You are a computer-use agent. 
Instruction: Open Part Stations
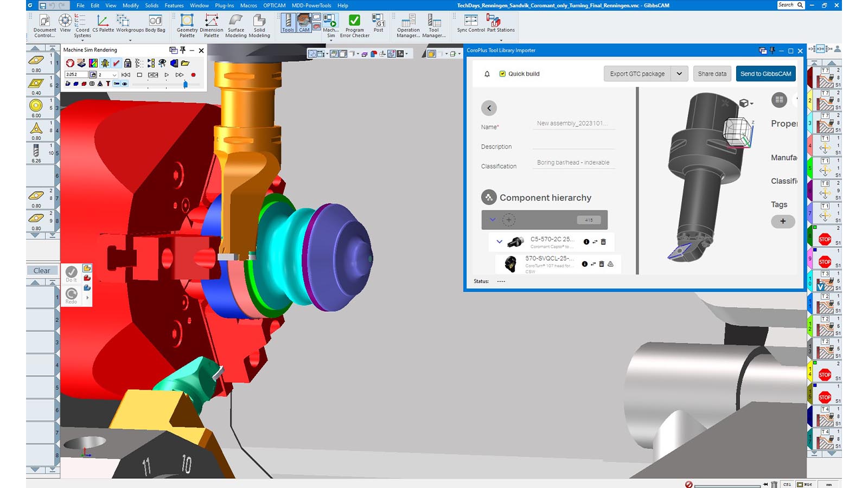pos(501,23)
